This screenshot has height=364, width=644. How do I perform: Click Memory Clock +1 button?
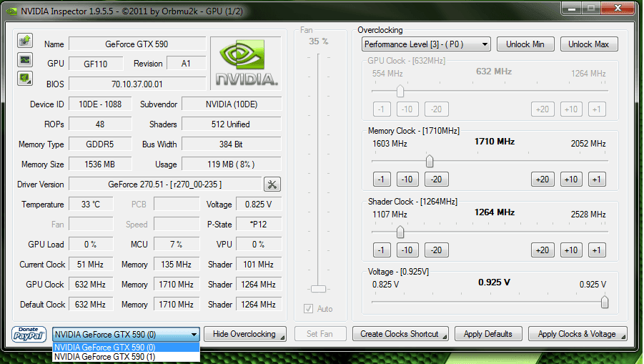point(597,179)
